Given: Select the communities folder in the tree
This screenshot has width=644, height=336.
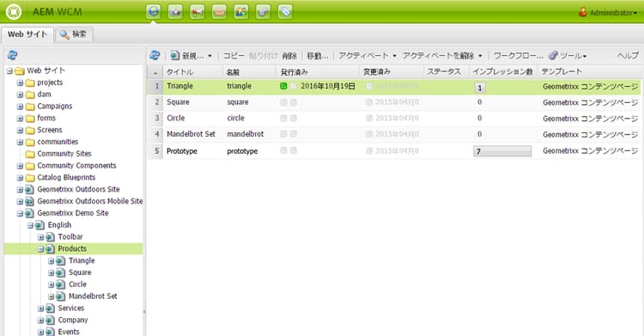Looking at the screenshot, I should [58, 142].
